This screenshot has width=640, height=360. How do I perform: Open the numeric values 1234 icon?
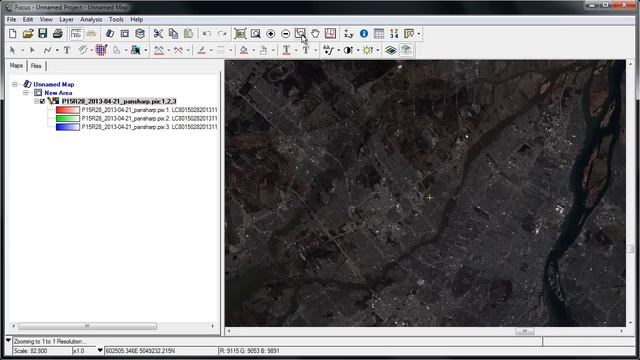tap(394, 33)
